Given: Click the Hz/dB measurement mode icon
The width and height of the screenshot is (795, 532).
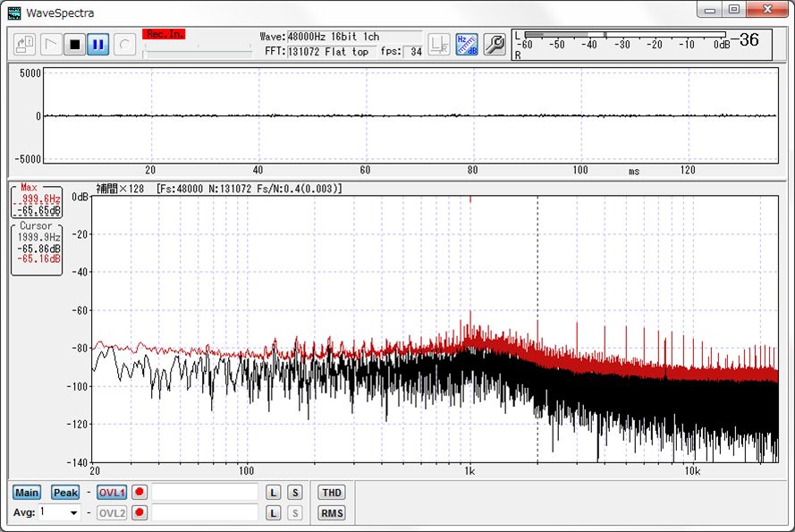Looking at the screenshot, I should pos(467,44).
